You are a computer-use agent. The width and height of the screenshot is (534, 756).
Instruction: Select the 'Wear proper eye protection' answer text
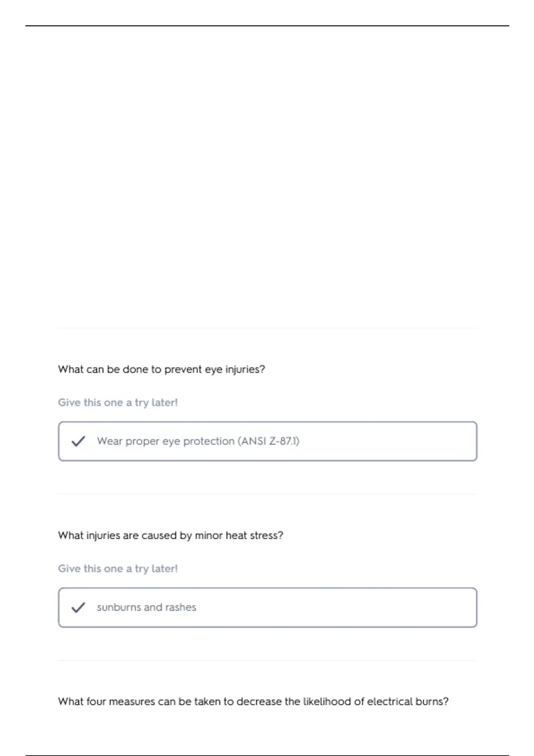tap(198, 441)
